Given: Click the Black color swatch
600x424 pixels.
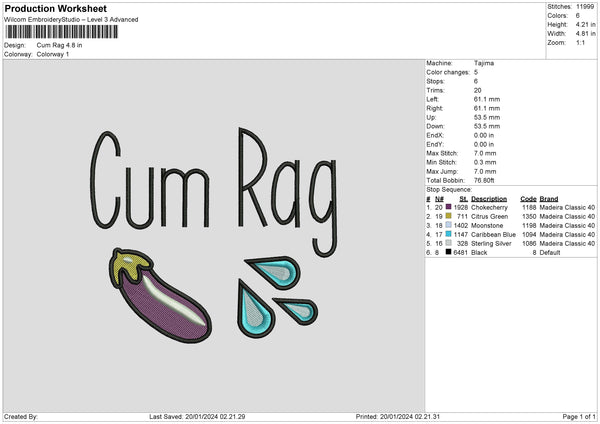Looking at the screenshot, I should point(448,252).
